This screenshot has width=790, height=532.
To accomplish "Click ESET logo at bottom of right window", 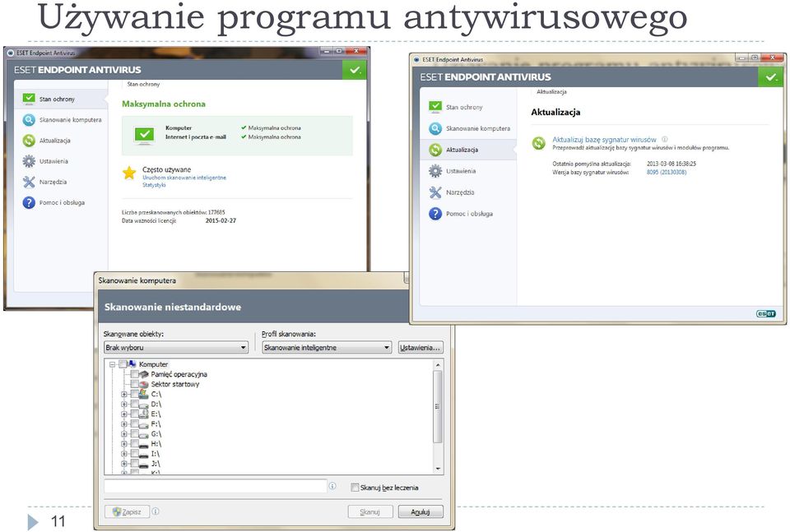I will (766, 313).
